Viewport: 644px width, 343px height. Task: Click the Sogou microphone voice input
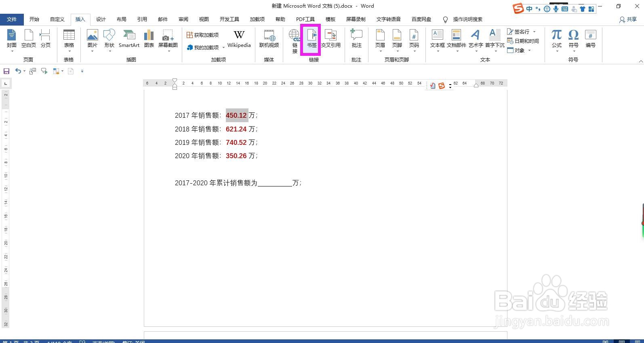(x=556, y=9)
